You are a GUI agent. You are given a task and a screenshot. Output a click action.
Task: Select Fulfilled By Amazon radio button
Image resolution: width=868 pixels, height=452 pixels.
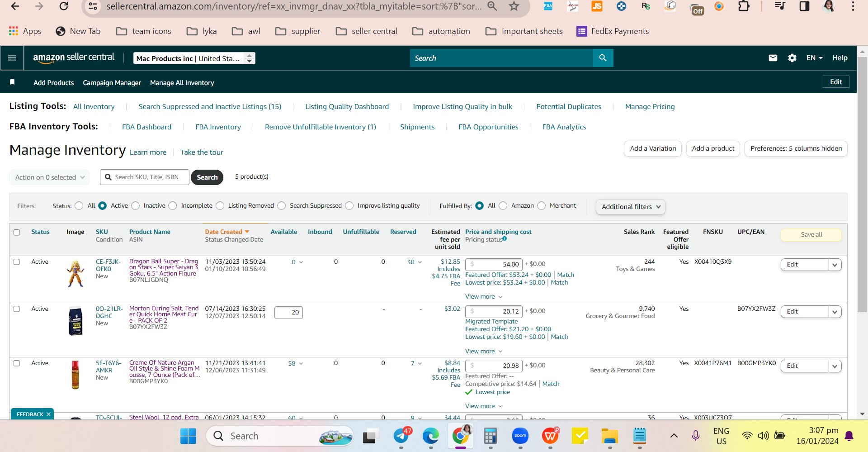[503, 206]
